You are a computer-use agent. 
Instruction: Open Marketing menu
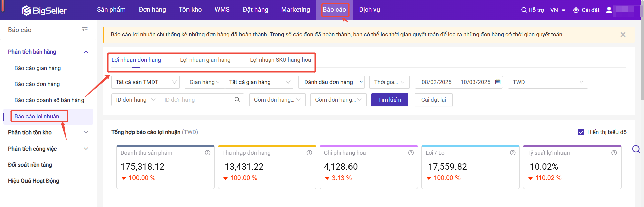point(296,10)
